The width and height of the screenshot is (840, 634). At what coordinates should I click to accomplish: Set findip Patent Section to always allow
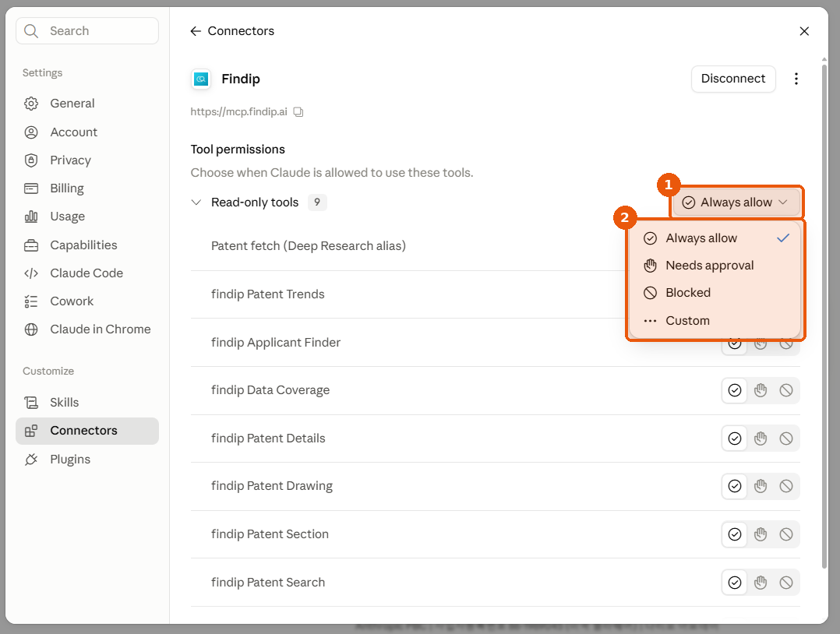click(x=735, y=534)
